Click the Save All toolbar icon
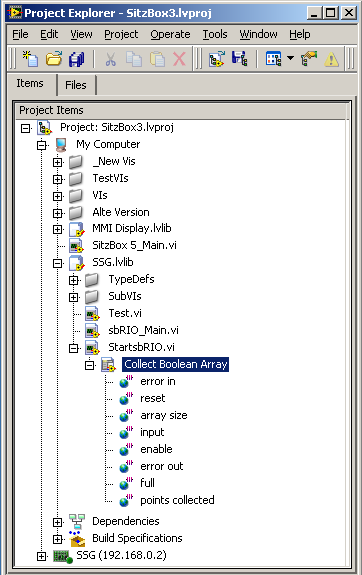The image size is (362, 575). click(77, 59)
